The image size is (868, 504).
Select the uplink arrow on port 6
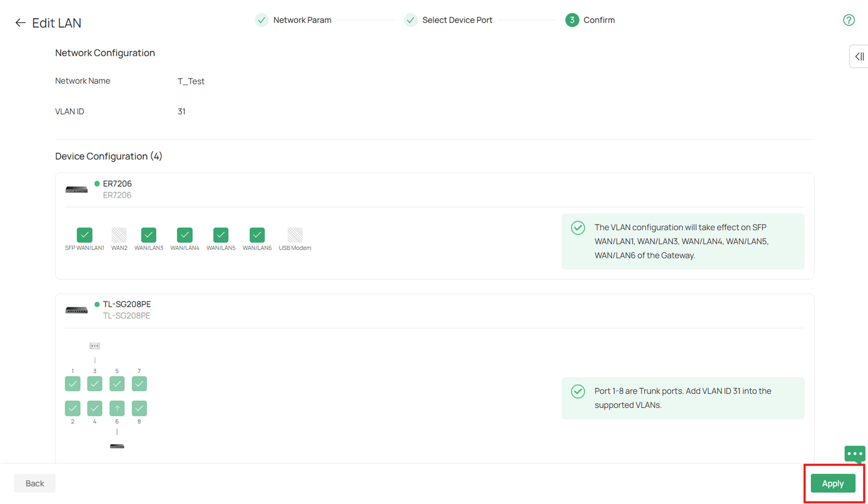click(x=117, y=409)
